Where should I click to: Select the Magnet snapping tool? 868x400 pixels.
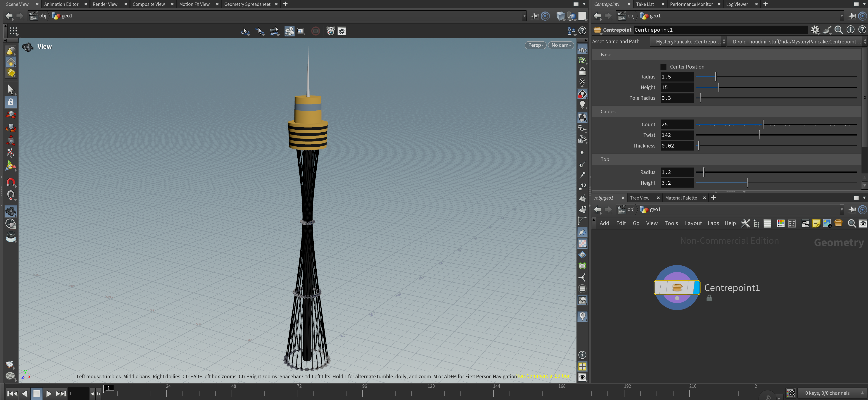click(11, 182)
